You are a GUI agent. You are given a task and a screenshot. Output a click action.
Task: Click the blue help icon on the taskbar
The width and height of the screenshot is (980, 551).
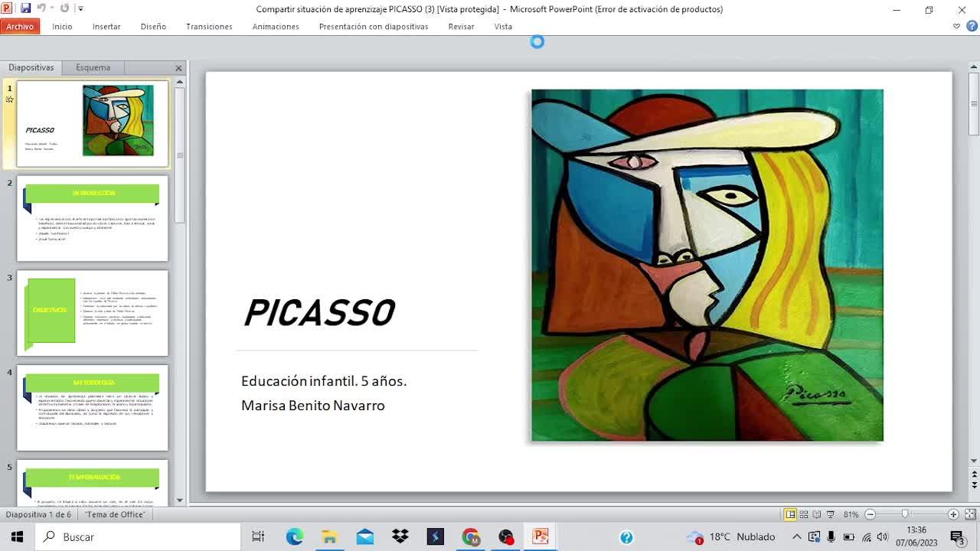point(626,537)
